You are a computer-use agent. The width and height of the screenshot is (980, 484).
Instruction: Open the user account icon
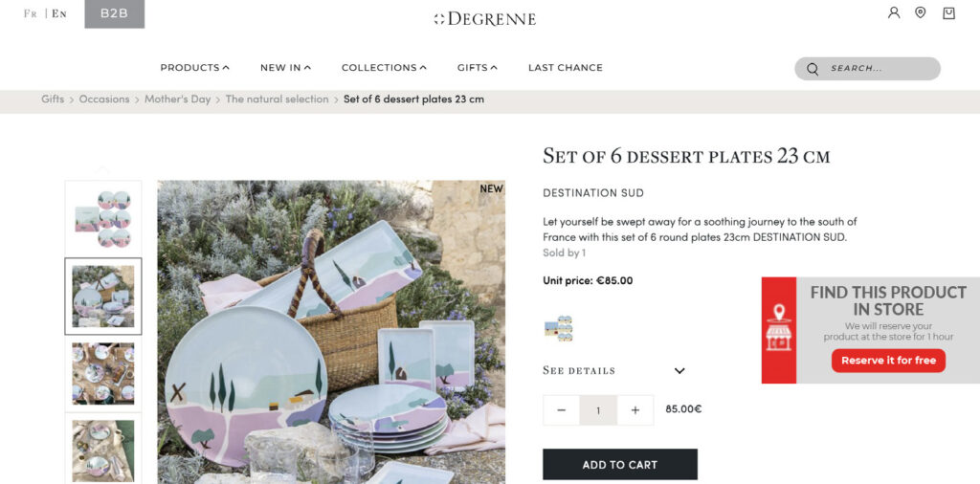pyautogui.click(x=894, y=12)
